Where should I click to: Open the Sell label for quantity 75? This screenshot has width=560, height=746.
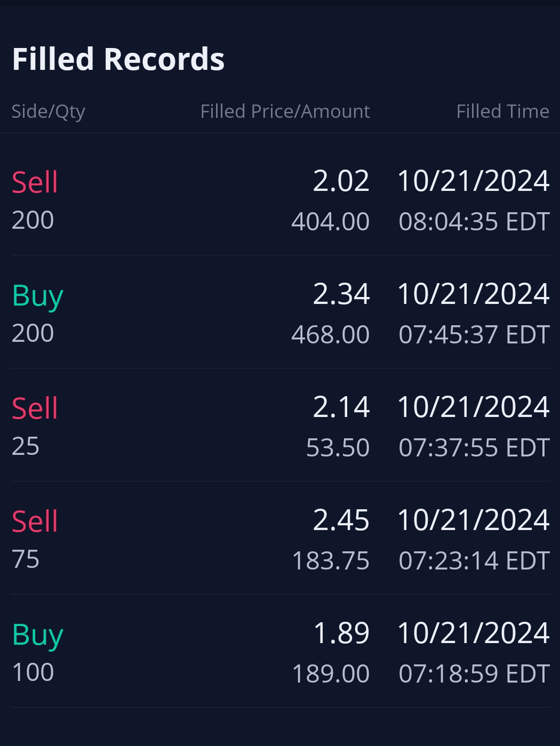coord(35,522)
